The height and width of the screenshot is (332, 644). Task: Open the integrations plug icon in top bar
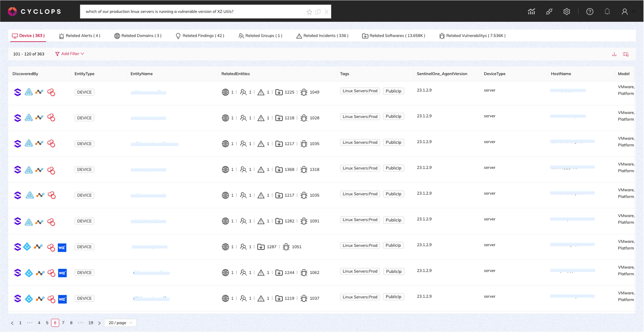pos(549,11)
